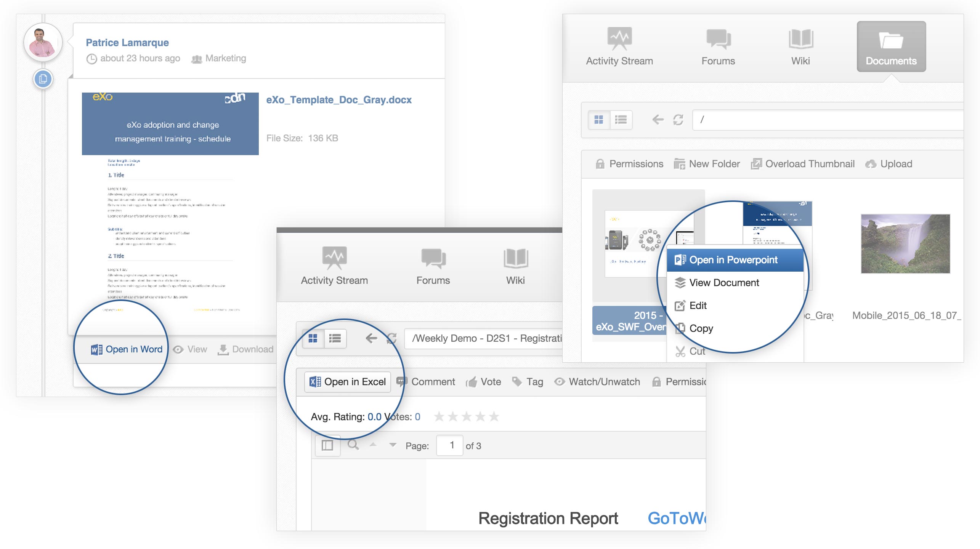Open Permissions in Weekly Demo toolbar
980x549 pixels.
(x=679, y=382)
